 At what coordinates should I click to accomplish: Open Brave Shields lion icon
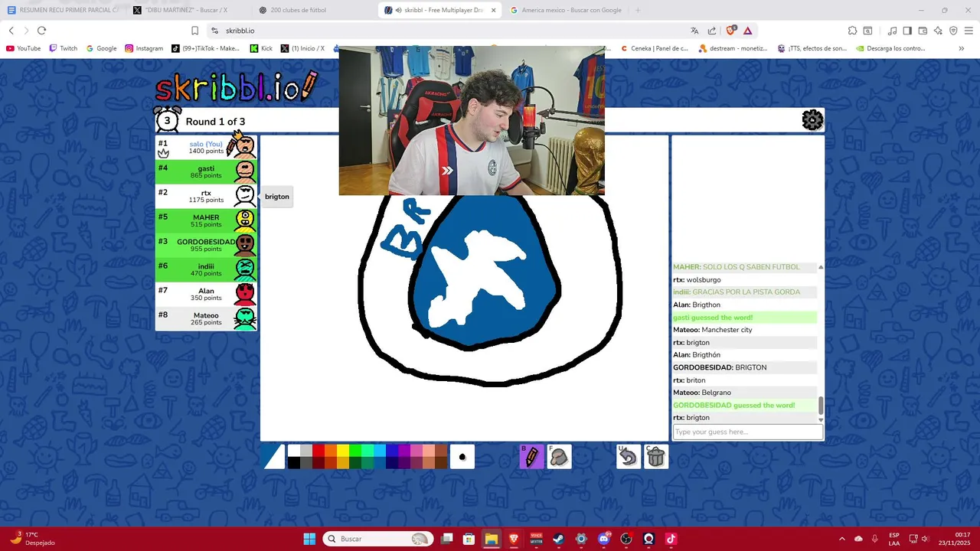coord(730,31)
